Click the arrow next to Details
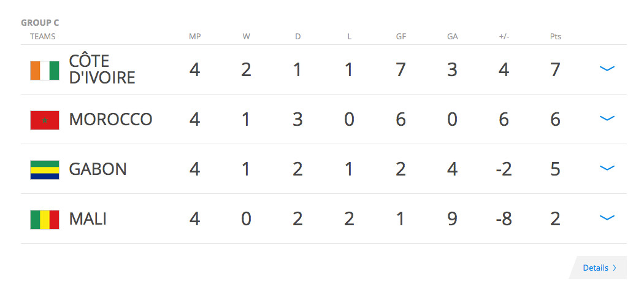644x286 pixels. [615, 268]
